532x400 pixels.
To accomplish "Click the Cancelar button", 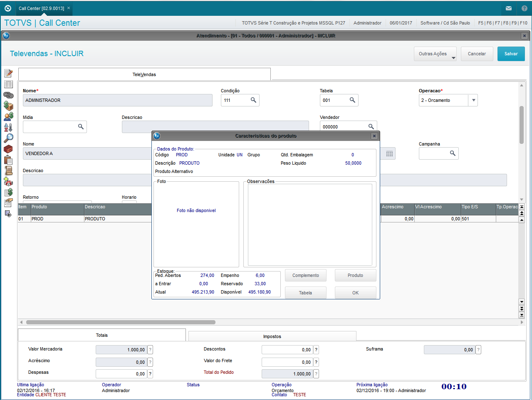I will coord(477,54).
